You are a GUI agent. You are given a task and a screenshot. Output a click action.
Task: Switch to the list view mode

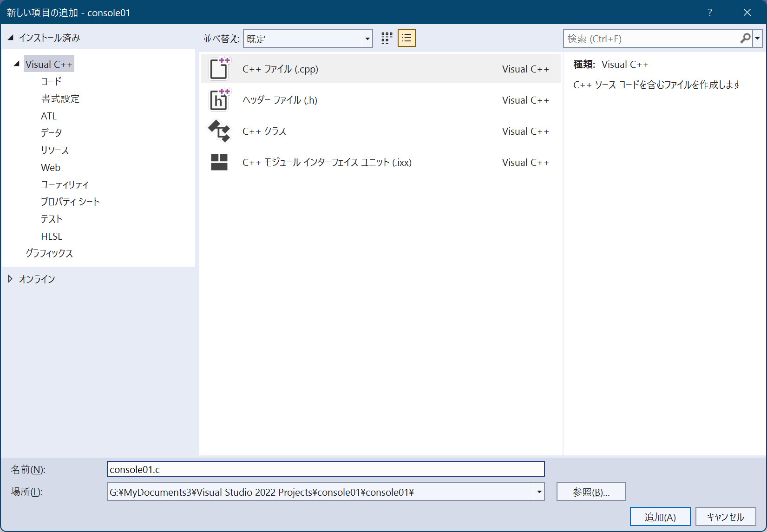click(x=406, y=38)
